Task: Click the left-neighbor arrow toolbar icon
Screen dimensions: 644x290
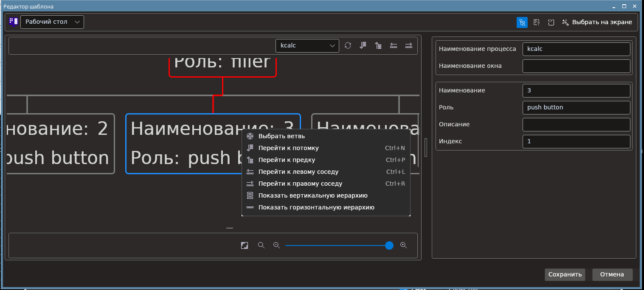Action: pos(394,45)
